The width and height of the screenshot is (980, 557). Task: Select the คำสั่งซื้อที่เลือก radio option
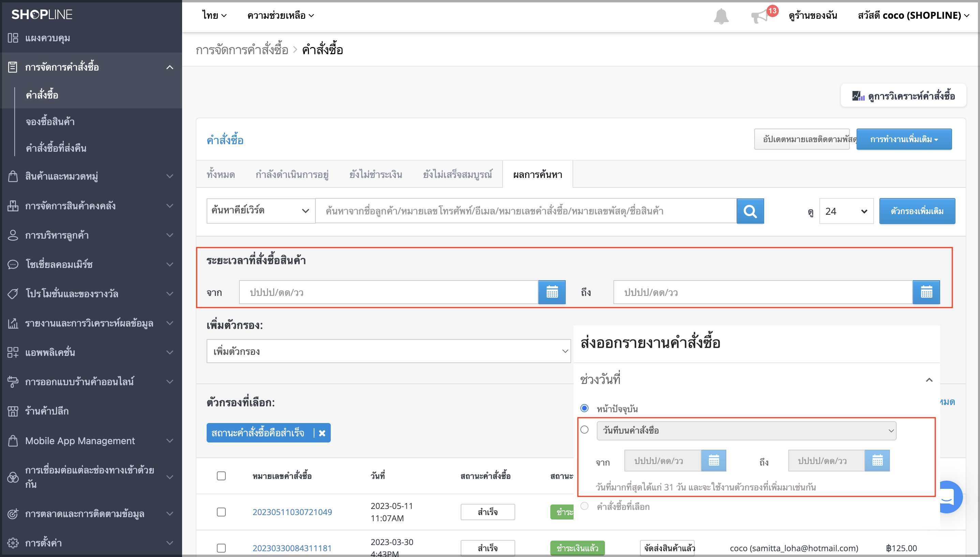pyautogui.click(x=584, y=506)
